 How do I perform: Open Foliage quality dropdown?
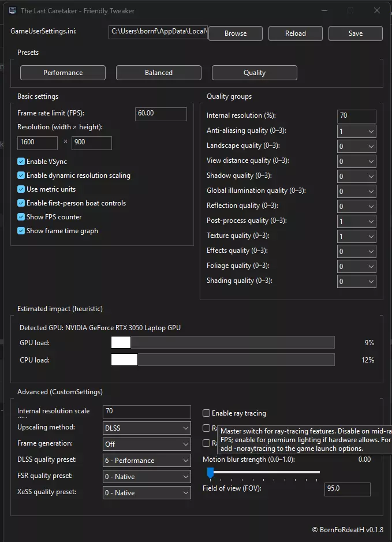tap(356, 266)
